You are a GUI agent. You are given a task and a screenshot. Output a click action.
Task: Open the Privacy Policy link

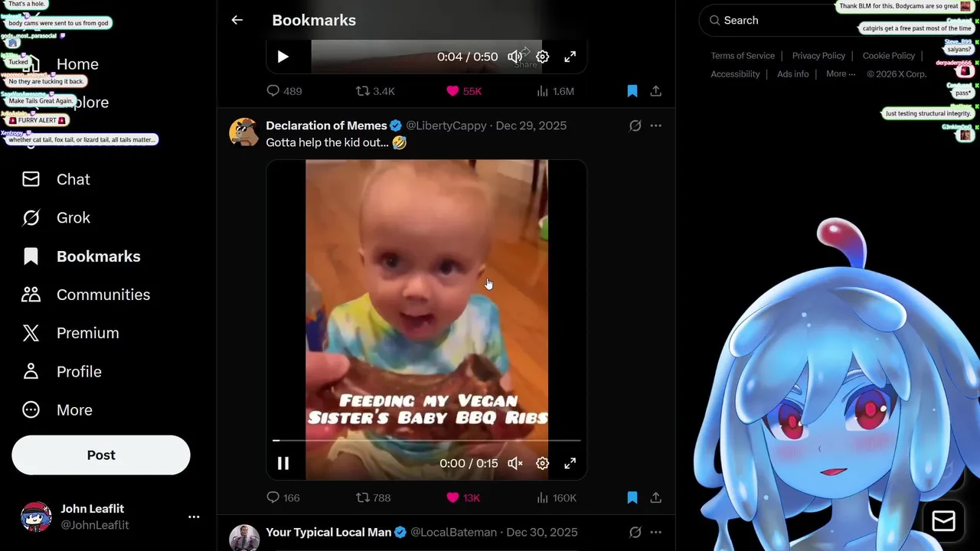tap(818, 56)
